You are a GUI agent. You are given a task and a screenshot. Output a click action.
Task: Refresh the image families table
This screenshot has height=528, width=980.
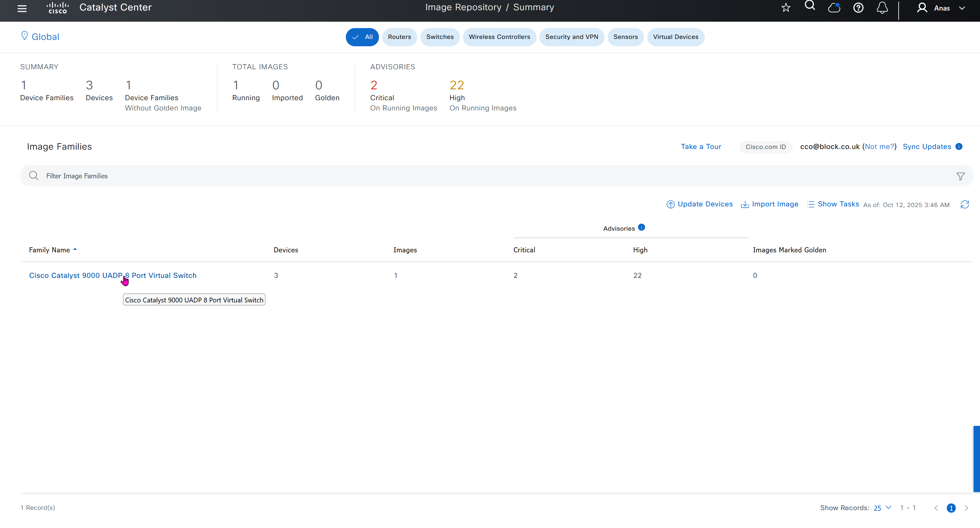point(964,205)
